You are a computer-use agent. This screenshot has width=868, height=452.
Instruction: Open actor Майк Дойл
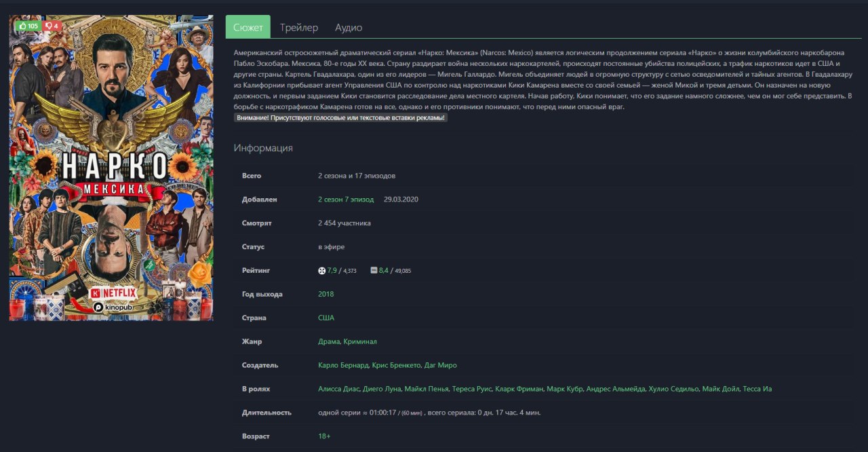tap(720, 389)
